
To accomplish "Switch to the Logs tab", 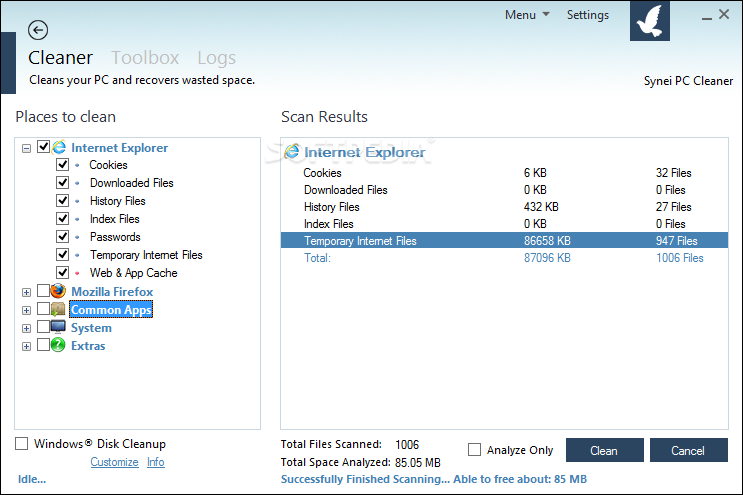I will coord(217,58).
